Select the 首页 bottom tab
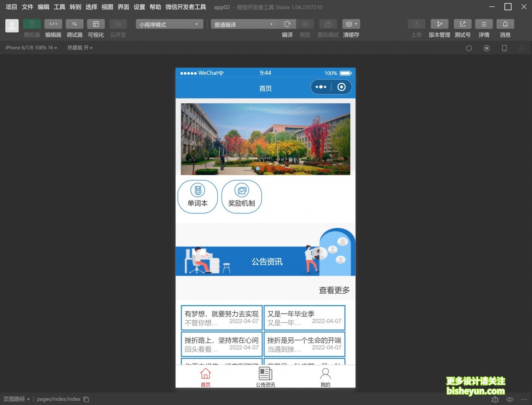The image size is (532, 405). point(206,377)
